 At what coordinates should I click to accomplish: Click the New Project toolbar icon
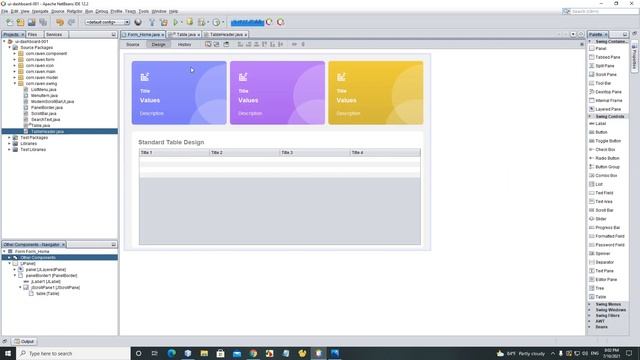click(x=20, y=22)
